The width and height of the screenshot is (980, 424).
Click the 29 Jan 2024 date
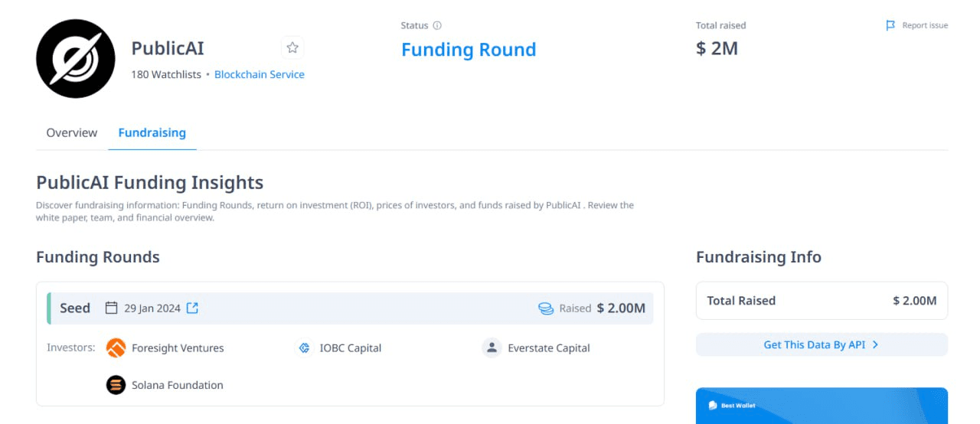(152, 308)
